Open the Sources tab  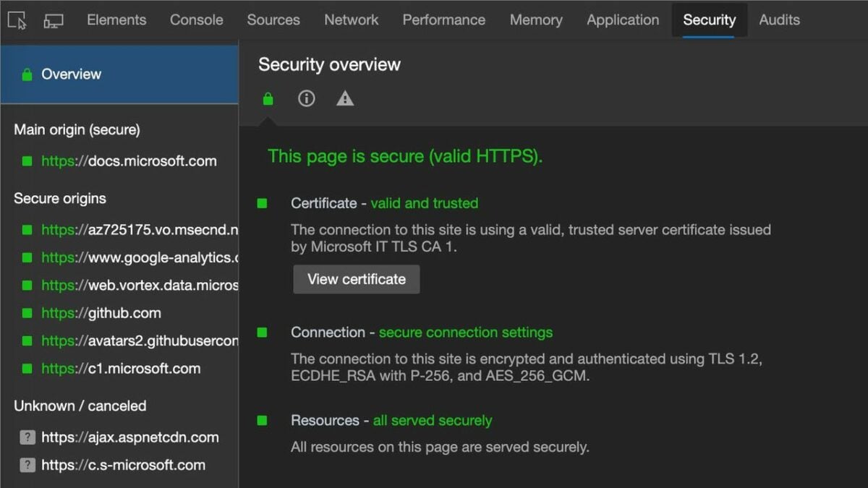(273, 20)
